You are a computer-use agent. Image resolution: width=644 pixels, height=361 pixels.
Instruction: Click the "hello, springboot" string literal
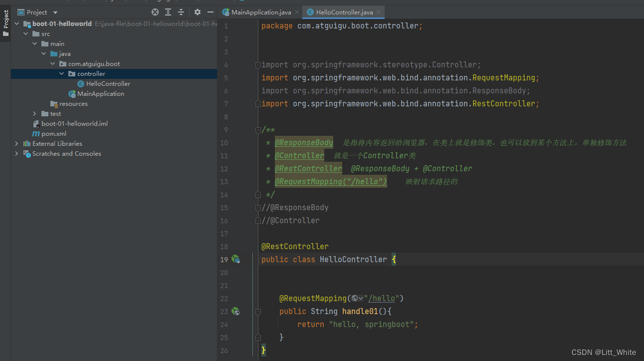pyautogui.click(x=371, y=324)
